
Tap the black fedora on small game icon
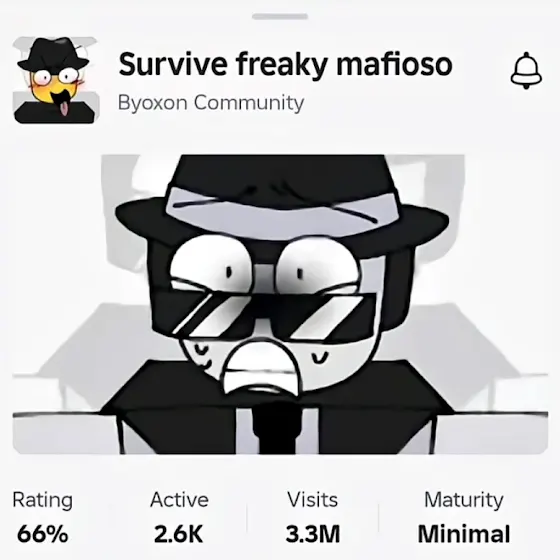53,54
